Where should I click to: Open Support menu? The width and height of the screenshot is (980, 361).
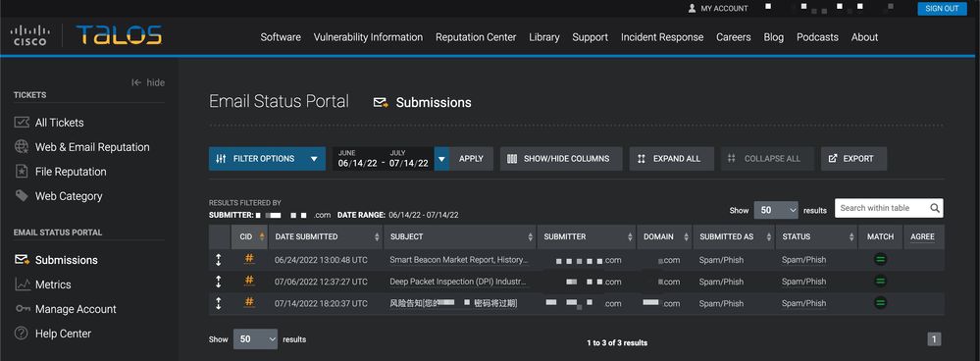[590, 37]
